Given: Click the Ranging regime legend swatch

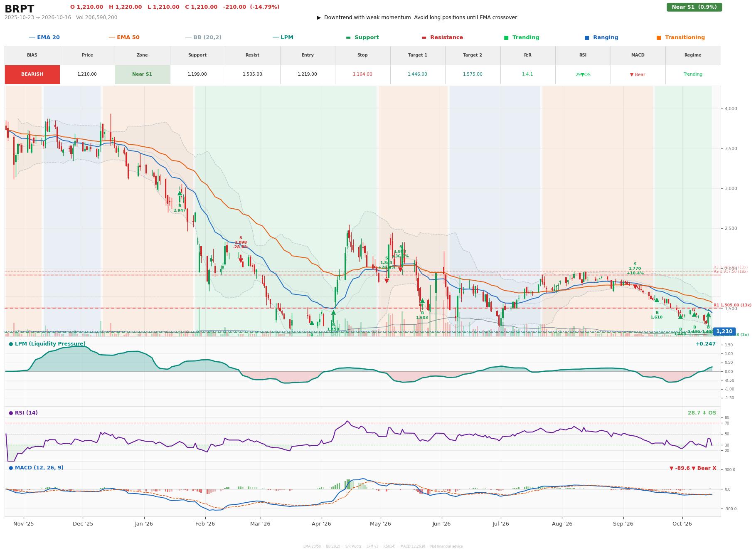Looking at the screenshot, I should point(587,37).
